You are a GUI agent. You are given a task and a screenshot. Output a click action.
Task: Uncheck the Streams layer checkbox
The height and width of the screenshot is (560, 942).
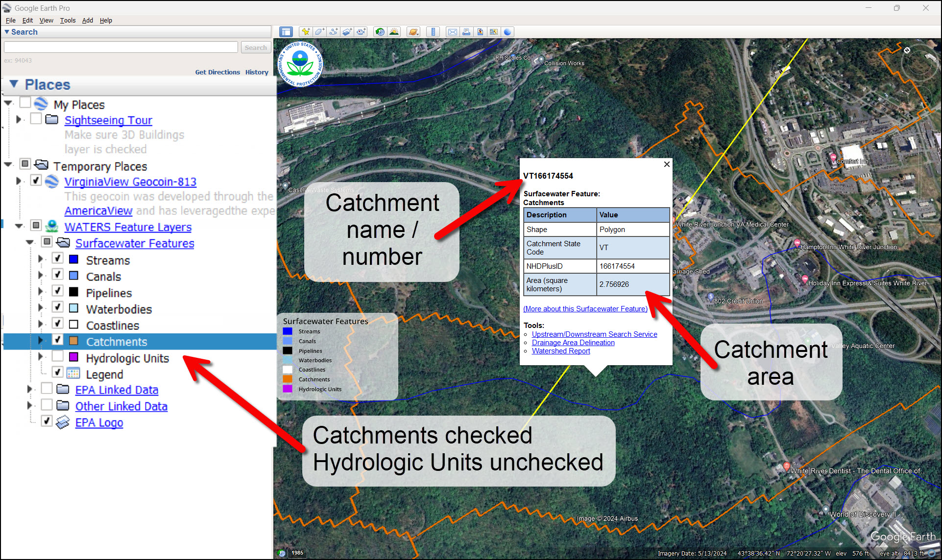click(58, 258)
